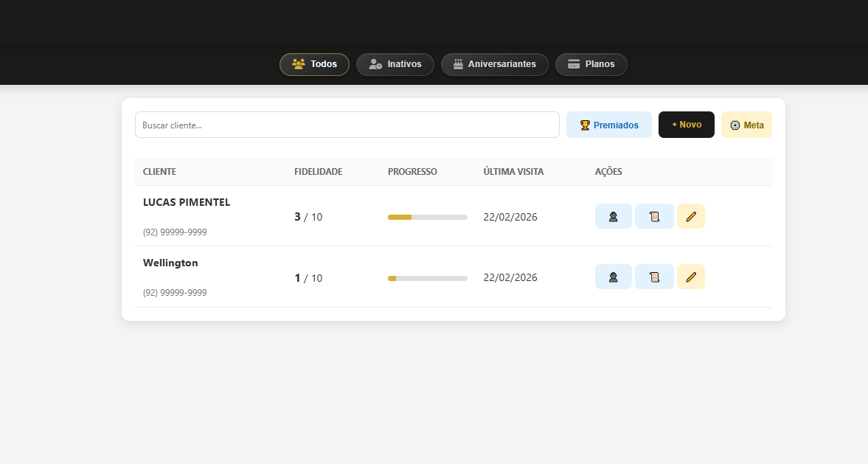This screenshot has height=464, width=868.
Task: Switch to the Todos tab
Action: pos(314,64)
